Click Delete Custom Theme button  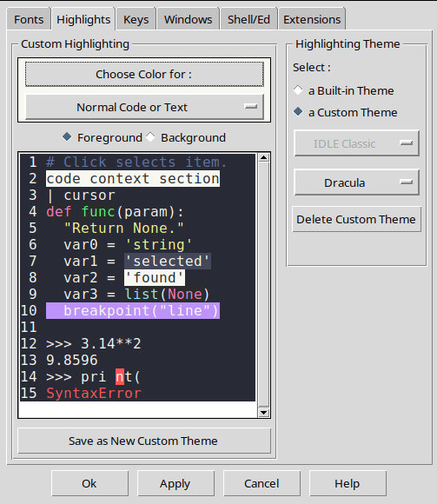coord(356,219)
